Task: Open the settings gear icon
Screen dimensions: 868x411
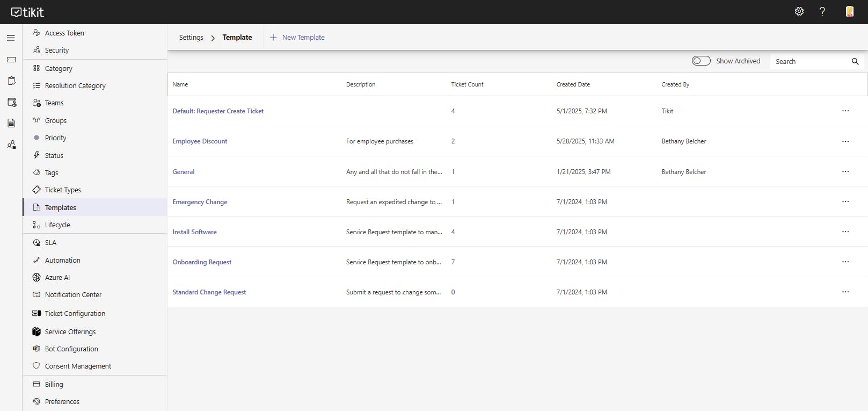Action: click(x=799, y=12)
